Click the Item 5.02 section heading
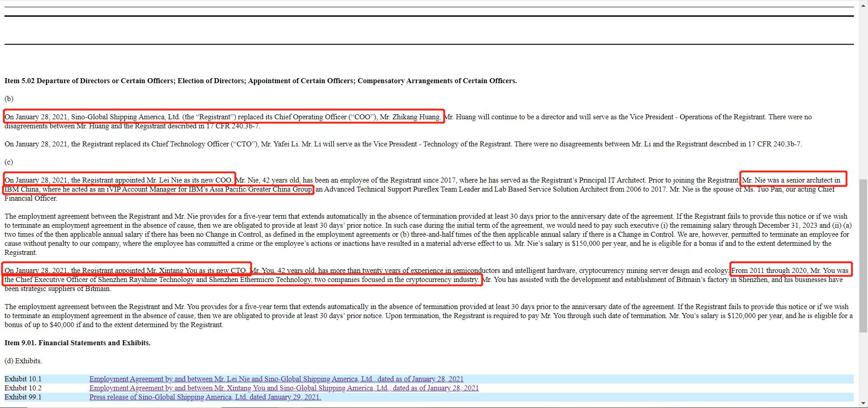Screen dimensions: 868x408 (x=260, y=81)
